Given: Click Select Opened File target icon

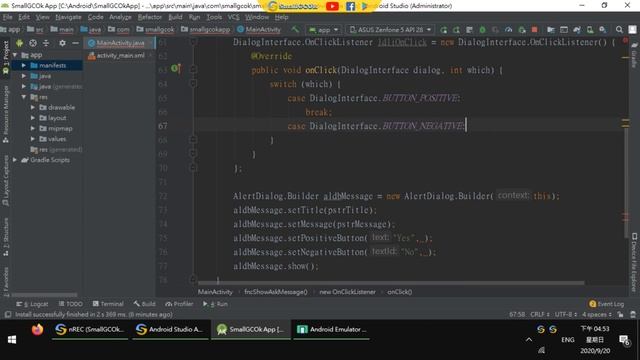Looking at the screenshot, I should (33, 43).
